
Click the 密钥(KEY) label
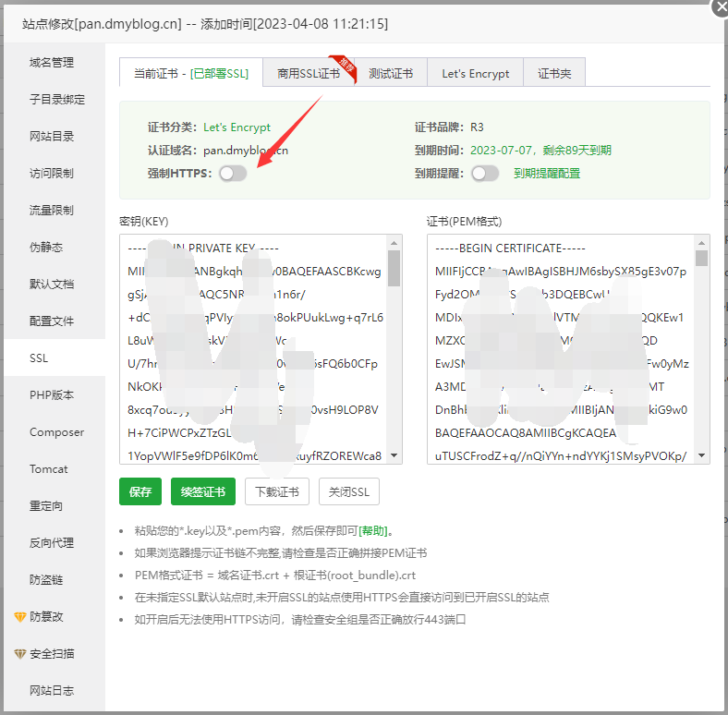[144, 221]
